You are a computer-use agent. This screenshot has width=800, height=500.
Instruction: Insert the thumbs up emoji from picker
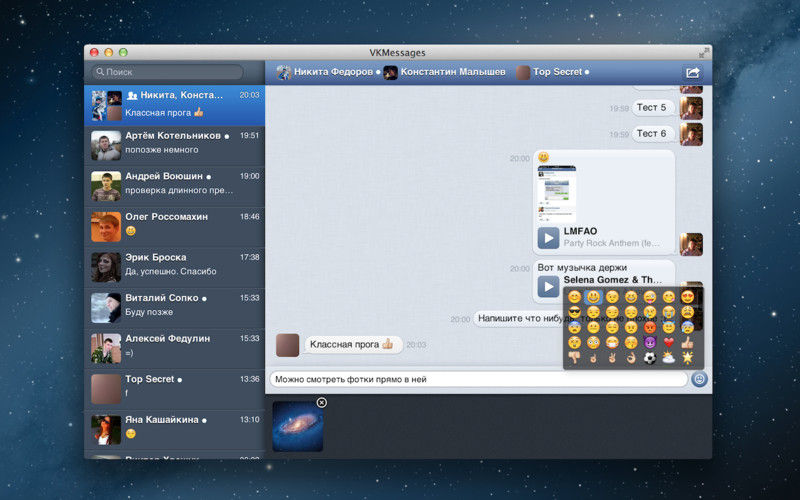pyautogui.click(x=687, y=342)
